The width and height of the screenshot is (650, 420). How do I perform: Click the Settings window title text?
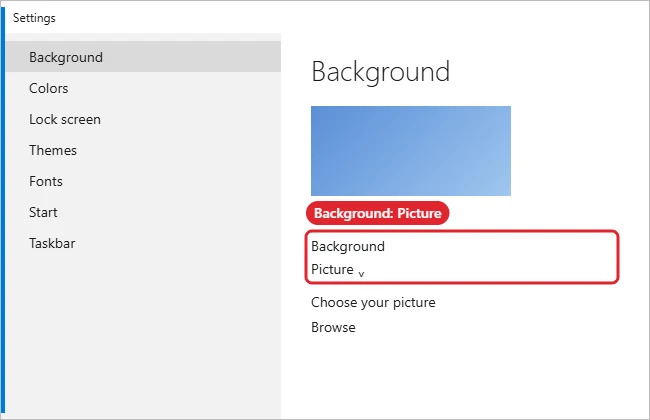tap(34, 18)
